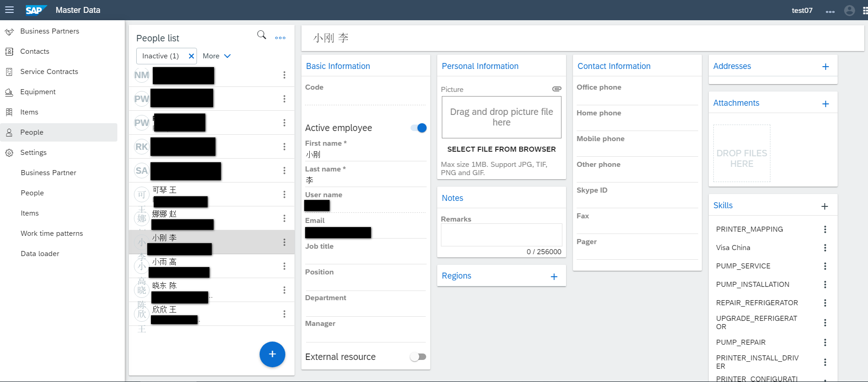
Task: Open options menu for SA person row
Action: (x=284, y=171)
